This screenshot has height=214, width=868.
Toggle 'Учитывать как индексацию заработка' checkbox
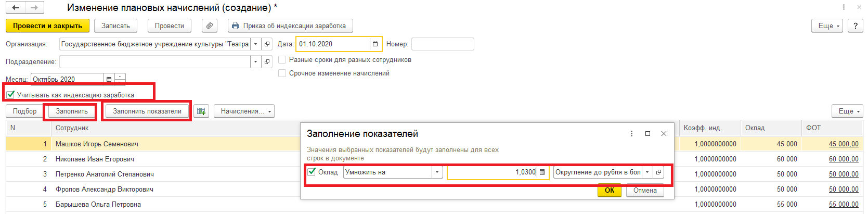[x=10, y=95]
